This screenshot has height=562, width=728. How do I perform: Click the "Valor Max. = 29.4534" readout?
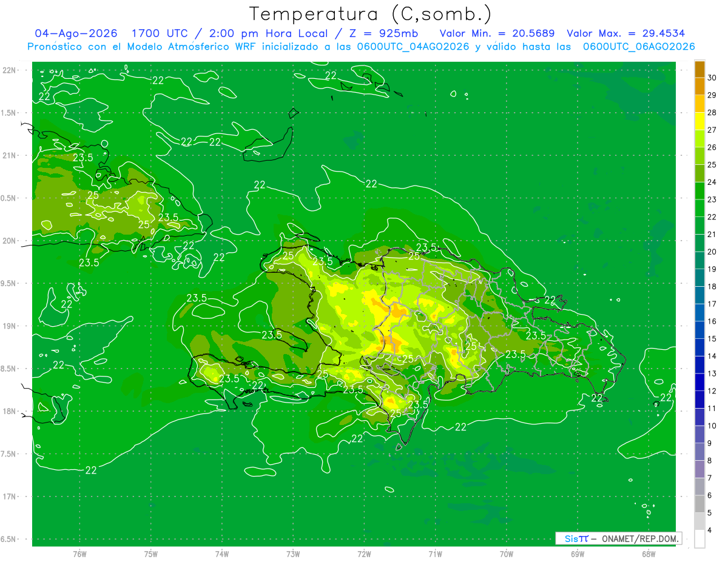coord(625,33)
